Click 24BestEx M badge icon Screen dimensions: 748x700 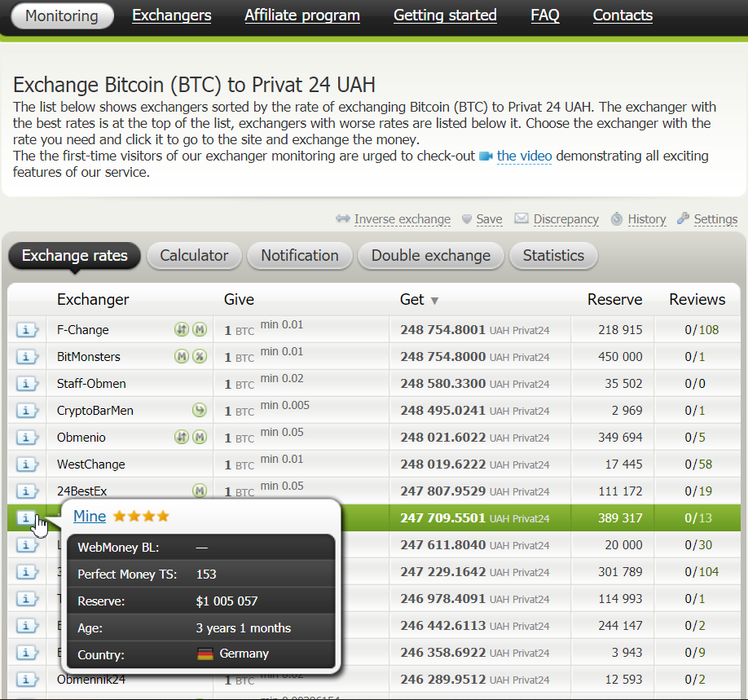pyautogui.click(x=200, y=491)
